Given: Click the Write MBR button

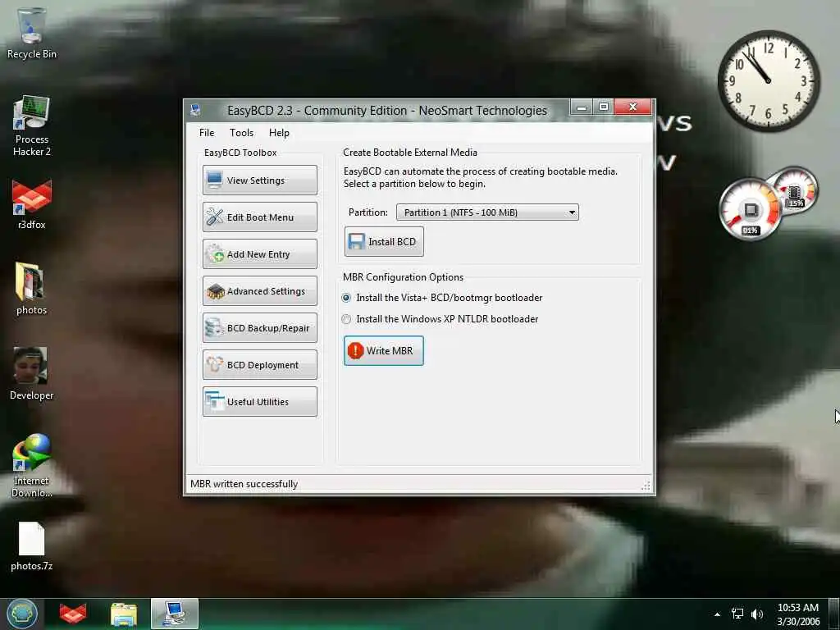Looking at the screenshot, I should 384,351.
